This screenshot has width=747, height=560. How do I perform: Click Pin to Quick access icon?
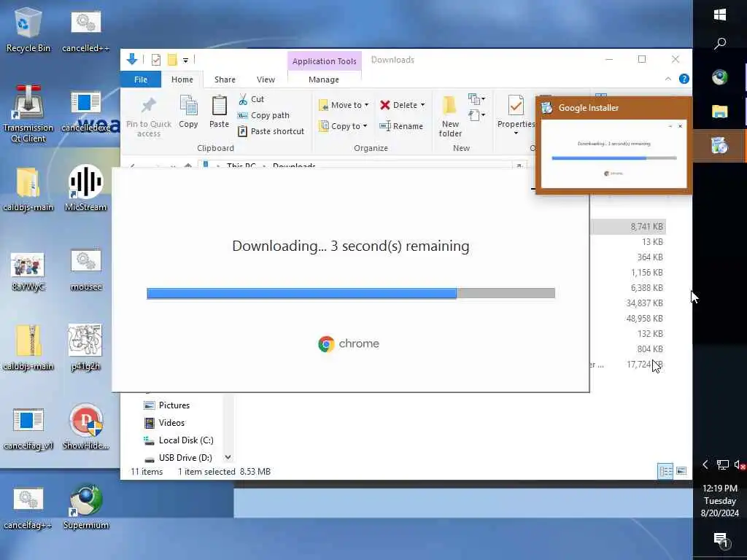coord(149,117)
